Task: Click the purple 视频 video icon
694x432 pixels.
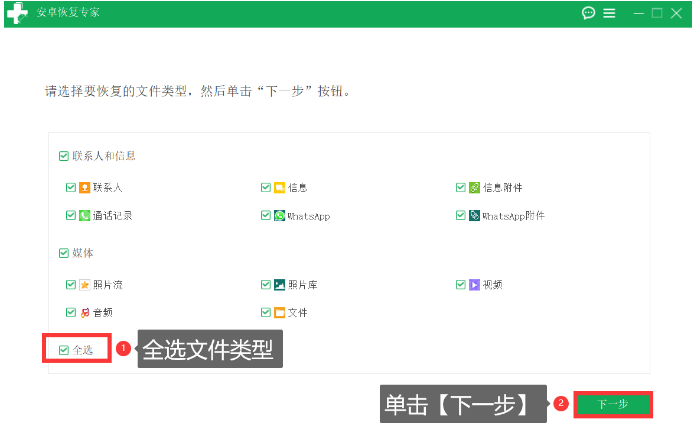Action: (x=475, y=284)
